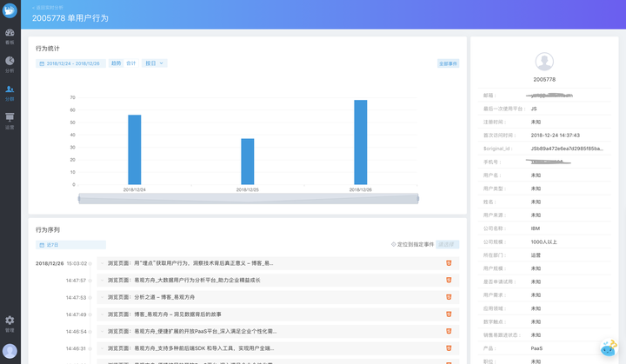
Task: Click the middle of the chart zoom slider
Action: [249, 198]
